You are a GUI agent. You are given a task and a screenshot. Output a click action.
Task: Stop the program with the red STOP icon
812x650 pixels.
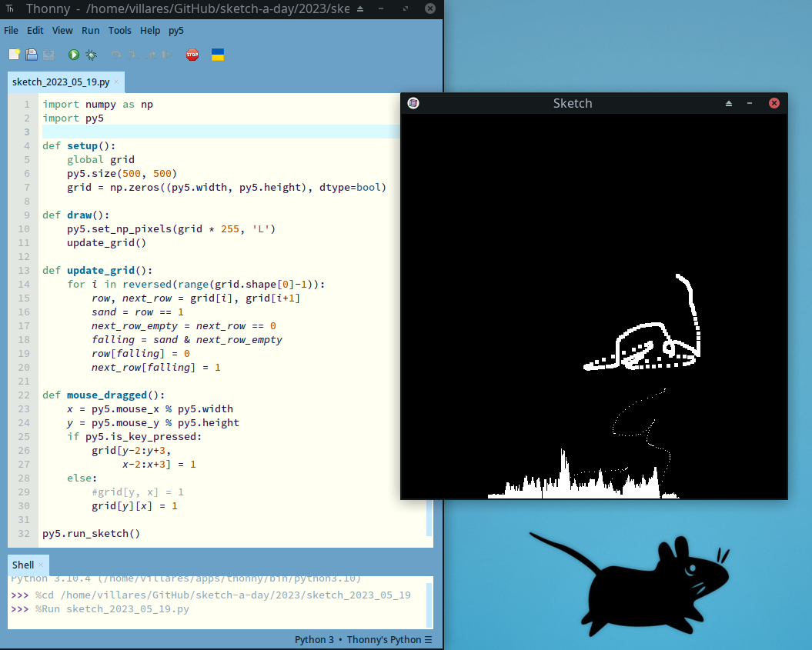tap(192, 55)
